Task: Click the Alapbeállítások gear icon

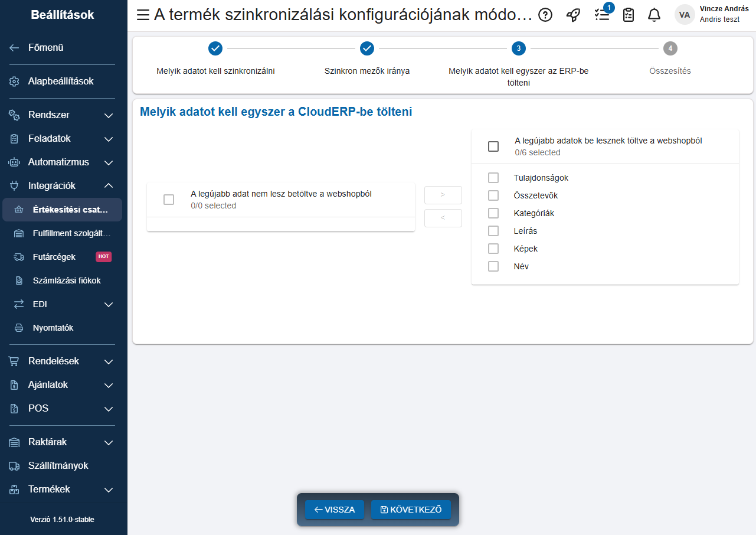Action: (15, 81)
